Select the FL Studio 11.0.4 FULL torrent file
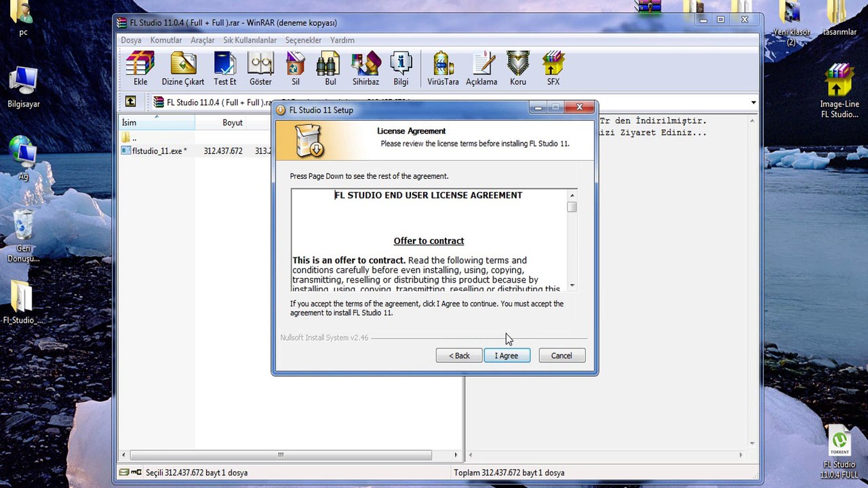 click(840, 452)
